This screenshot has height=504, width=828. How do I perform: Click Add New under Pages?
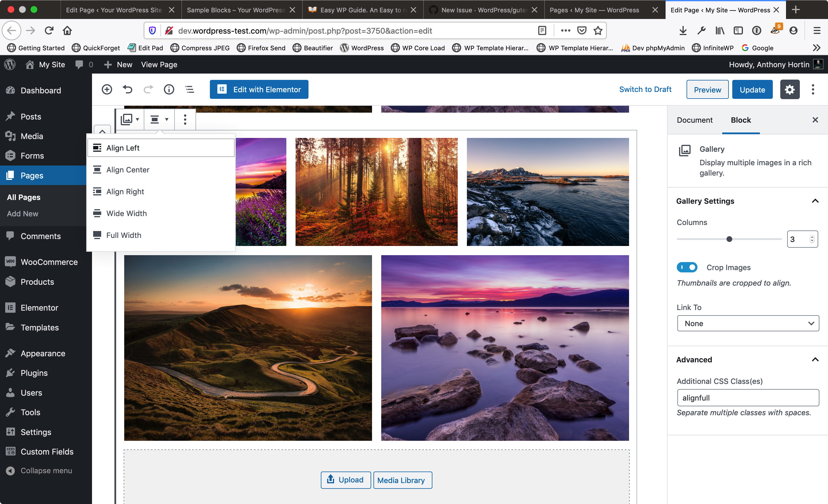22,213
